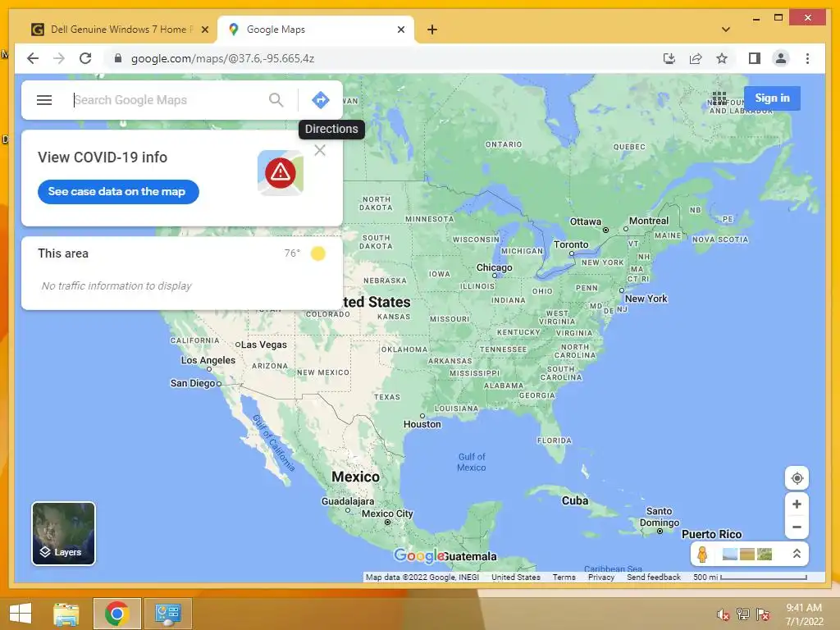Click the Montreal city label
The image size is (840, 630).
pos(649,221)
